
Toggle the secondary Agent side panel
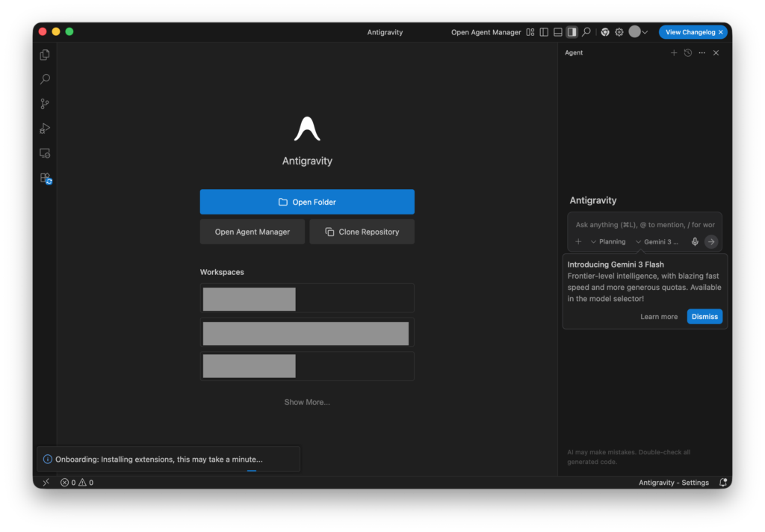pyautogui.click(x=572, y=32)
